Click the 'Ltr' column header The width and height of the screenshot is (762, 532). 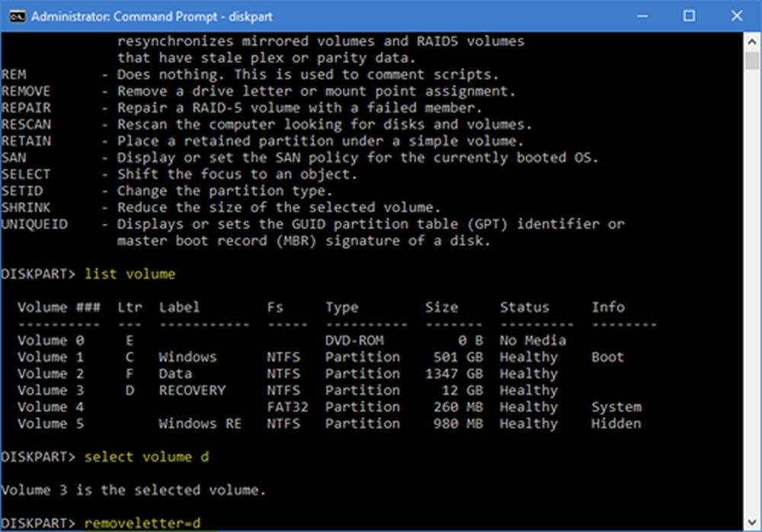pos(130,307)
